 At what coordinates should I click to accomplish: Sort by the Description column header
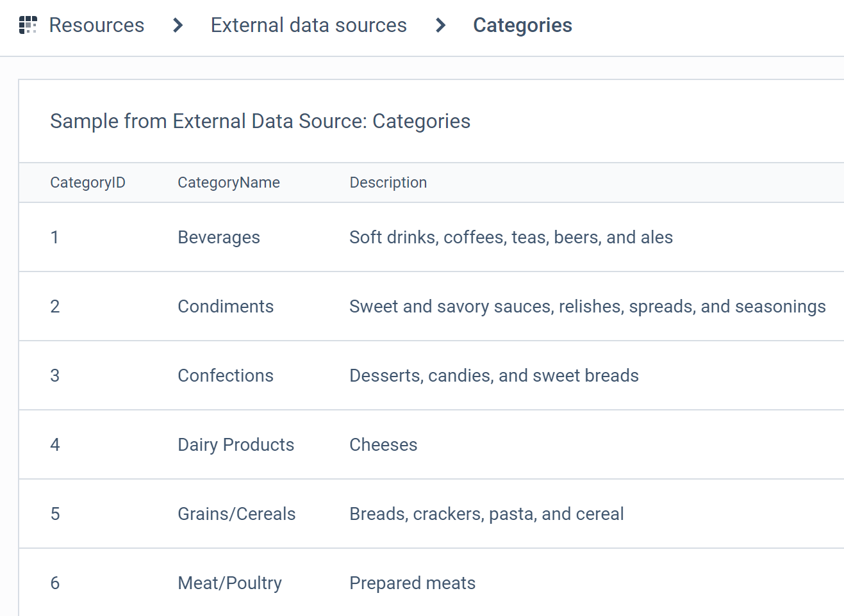388,182
